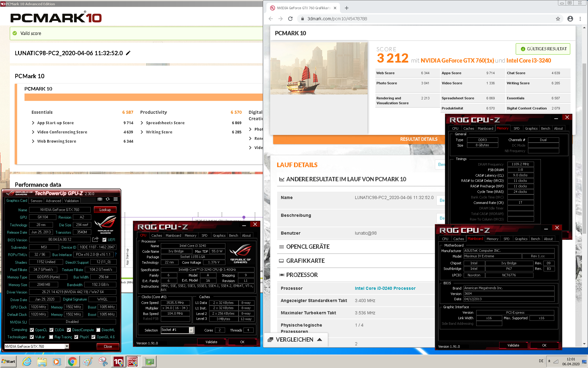Screen dimensions: 588x368
Task: Toggle the Vulkan checkbox
Action: (x=32, y=337)
